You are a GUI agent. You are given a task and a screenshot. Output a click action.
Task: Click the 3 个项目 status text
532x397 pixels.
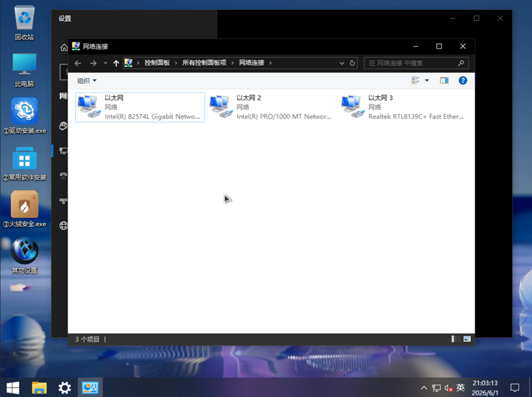point(87,339)
